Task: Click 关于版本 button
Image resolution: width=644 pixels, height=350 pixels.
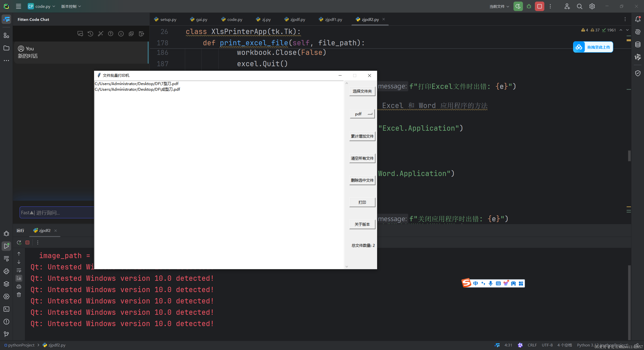Action: tap(362, 224)
